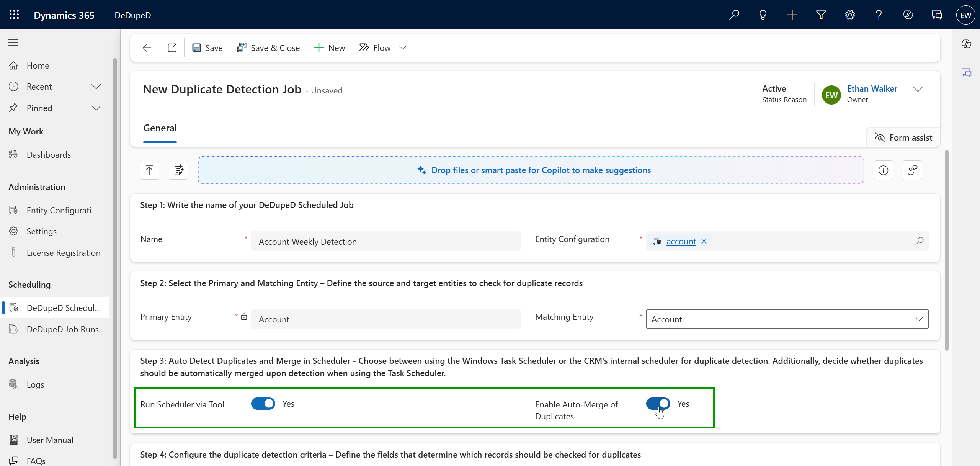Click the settings gear in top bar
This screenshot has height=466, width=980.
coord(850,15)
